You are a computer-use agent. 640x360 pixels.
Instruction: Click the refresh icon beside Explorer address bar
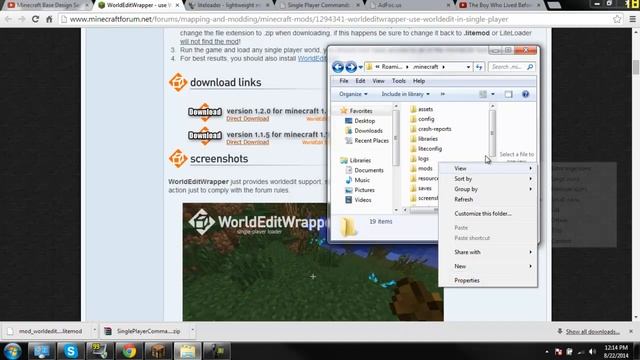(x=479, y=67)
